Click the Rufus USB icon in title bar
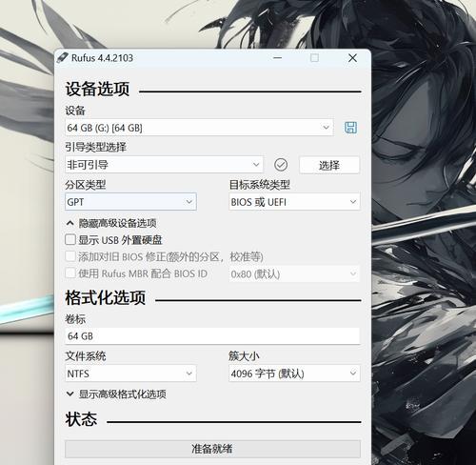The height and width of the screenshot is (465, 476). click(x=63, y=58)
